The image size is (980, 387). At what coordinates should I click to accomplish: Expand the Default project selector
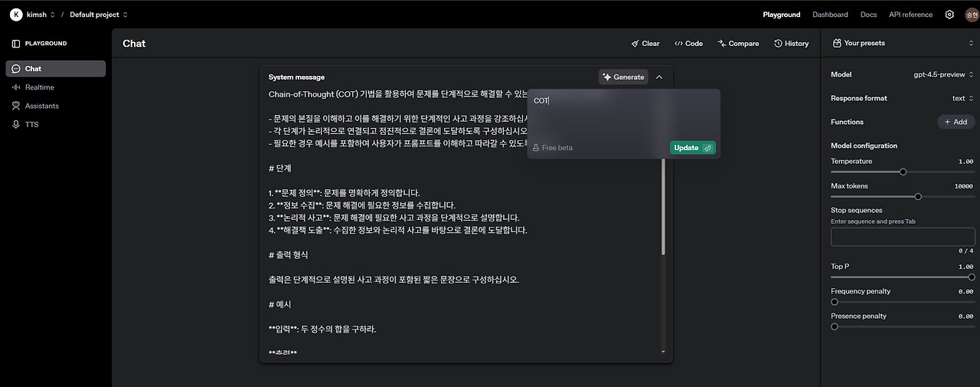(99, 15)
